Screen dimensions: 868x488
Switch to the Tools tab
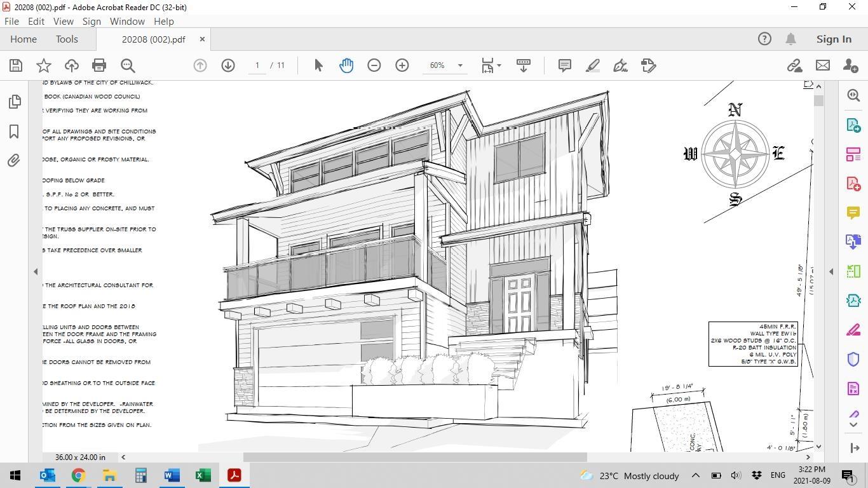[67, 39]
